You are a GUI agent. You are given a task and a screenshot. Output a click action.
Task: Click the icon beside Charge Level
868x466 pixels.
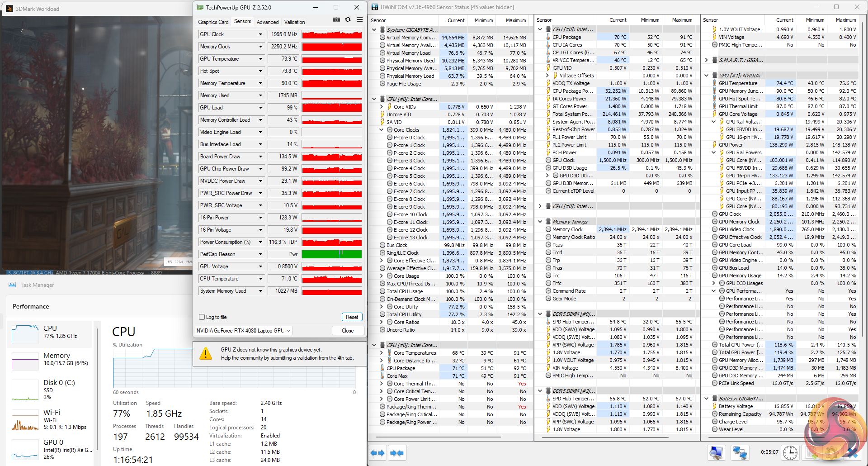tap(715, 422)
